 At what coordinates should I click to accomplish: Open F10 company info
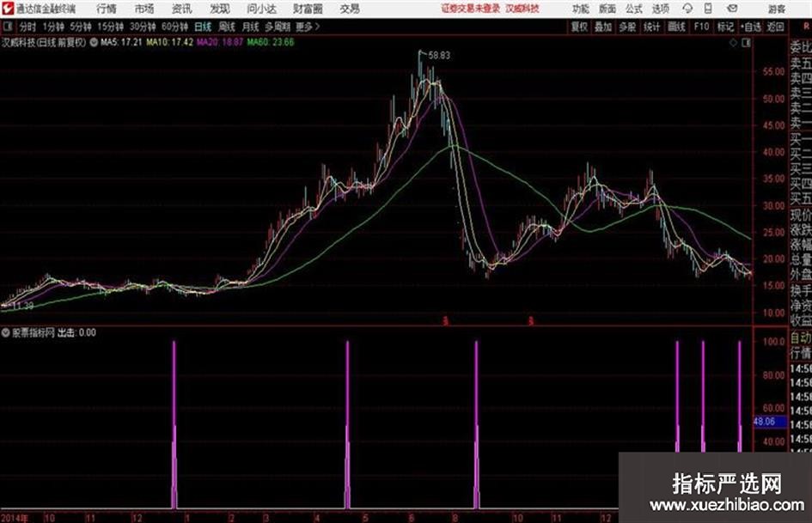click(x=701, y=27)
